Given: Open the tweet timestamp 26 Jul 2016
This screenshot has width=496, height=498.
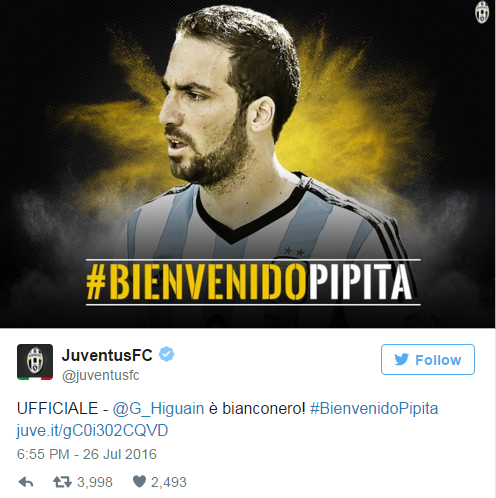Looking at the screenshot, I should pyautogui.click(x=87, y=454).
